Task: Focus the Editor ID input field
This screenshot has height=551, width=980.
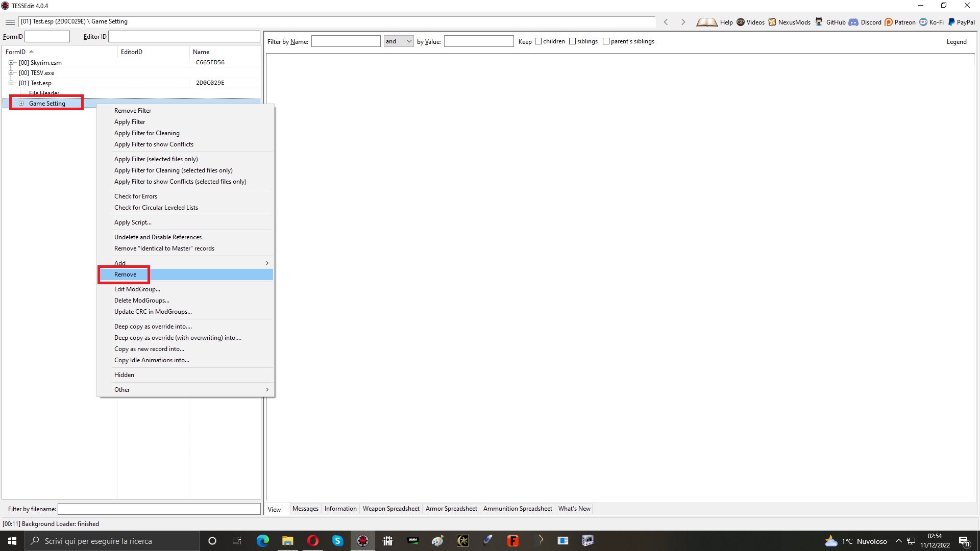Action: [184, 37]
